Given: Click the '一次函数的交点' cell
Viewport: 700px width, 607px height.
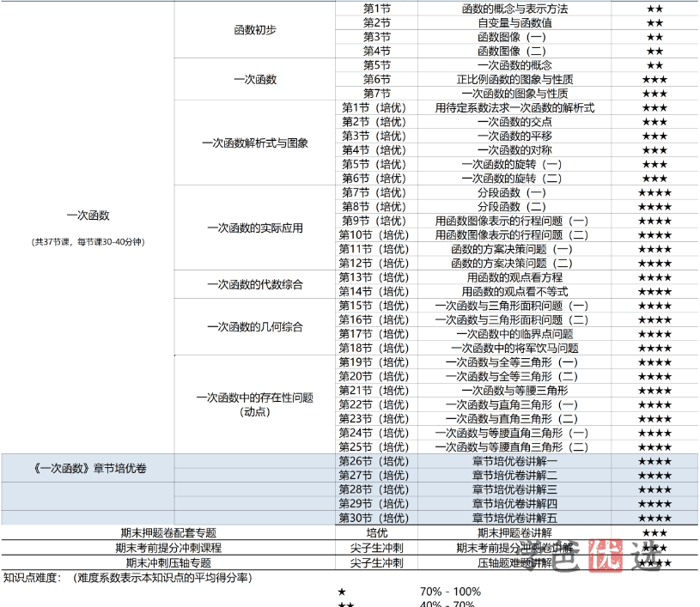Looking at the screenshot, I should click(514, 122).
